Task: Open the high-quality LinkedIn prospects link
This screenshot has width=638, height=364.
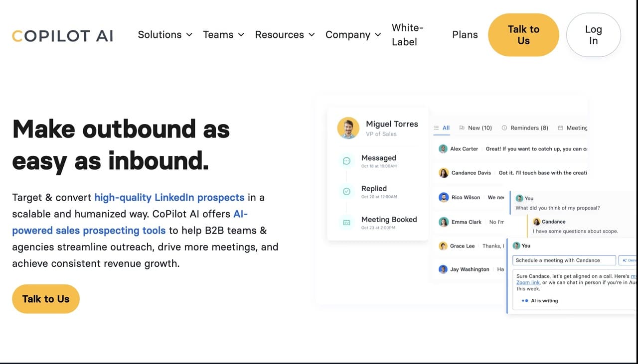Action: pyautogui.click(x=168, y=197)
